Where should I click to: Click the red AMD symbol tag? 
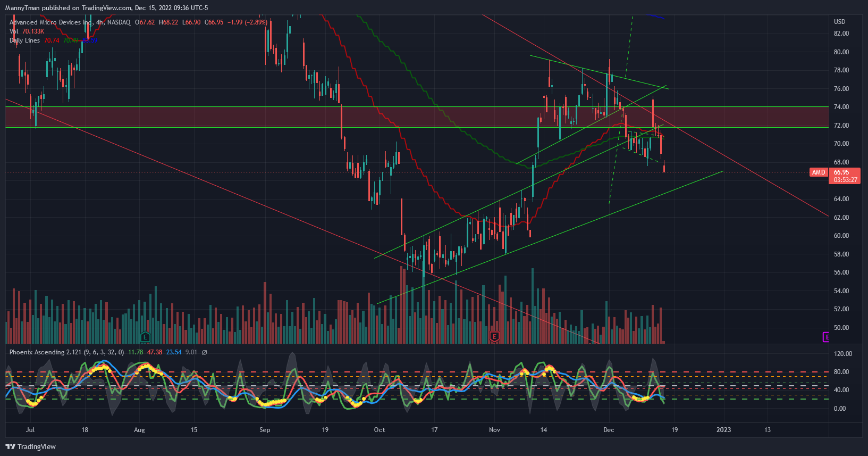(x=819, y=172)
